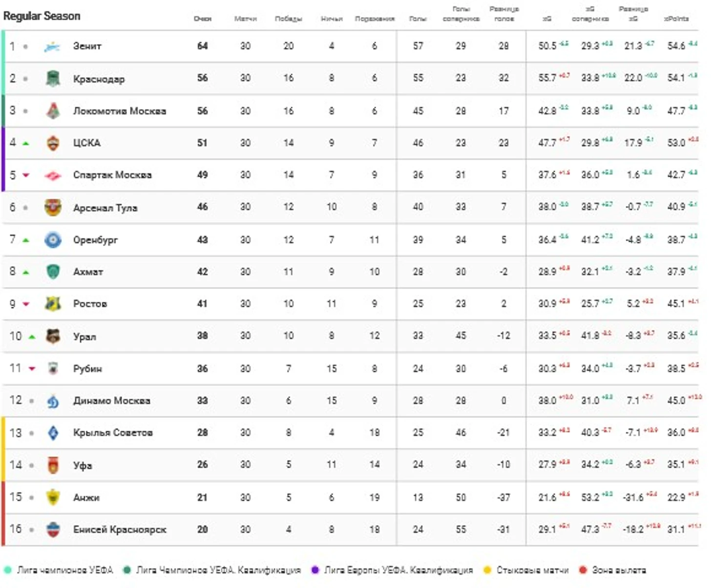
Task: Click the Енисей Красноярск badge
Action: pyautogui.click(x=53, y=529)
